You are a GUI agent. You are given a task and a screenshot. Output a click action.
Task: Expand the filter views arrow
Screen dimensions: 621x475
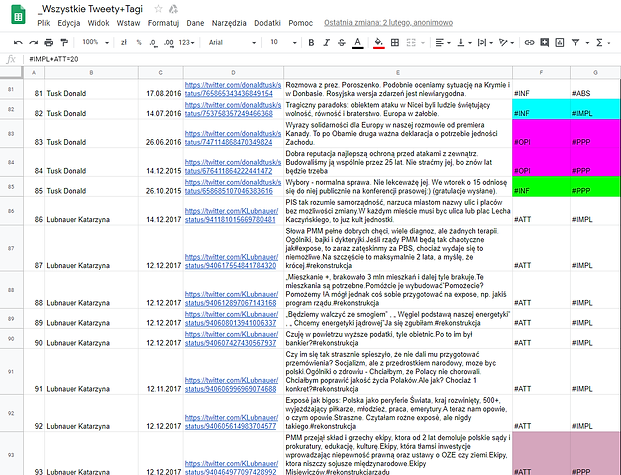click(587, 42)
